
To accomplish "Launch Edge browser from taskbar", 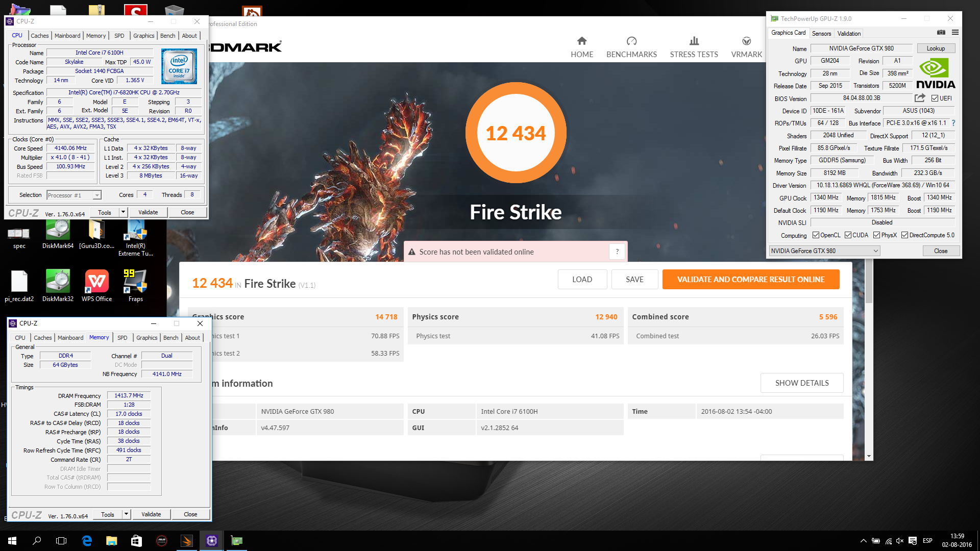I will click(87, 541).
